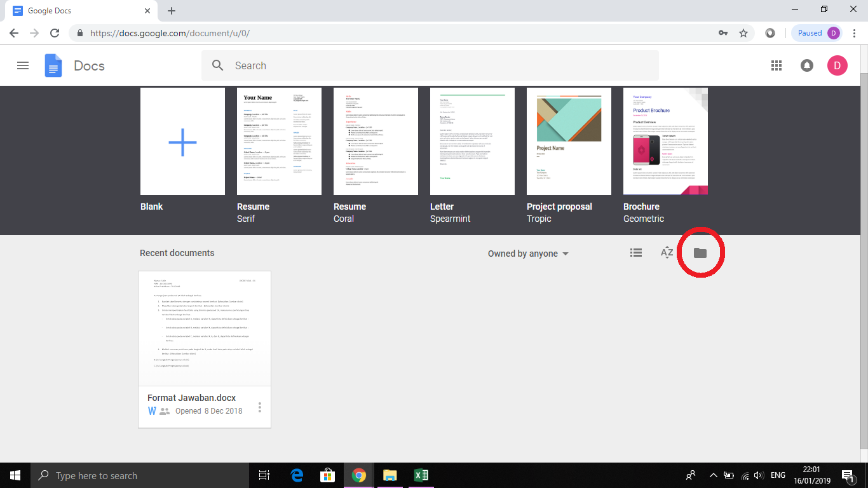Viewport: 868px width, 488px height.
Task: Open the Chrome three-dot menu
Action: coord(853,33)
